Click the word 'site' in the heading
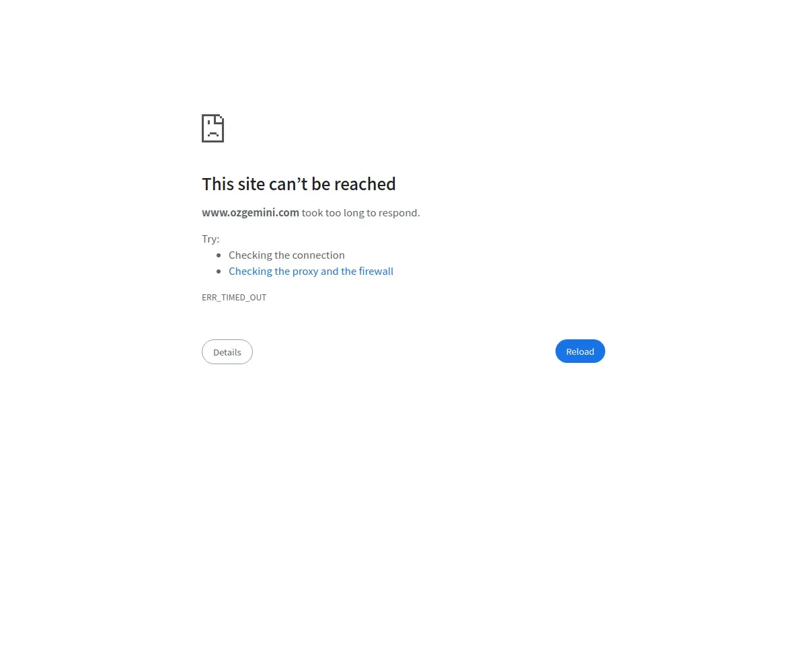Viewport: 807px width, 672px height. pyautogui.click(x=251, y=184)
